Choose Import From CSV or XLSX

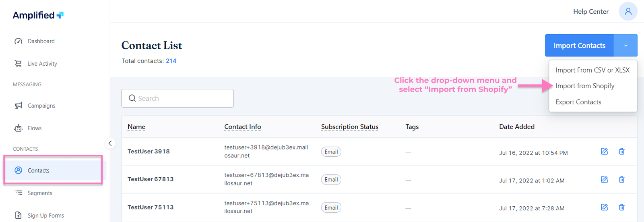click(x=592, y=70)
